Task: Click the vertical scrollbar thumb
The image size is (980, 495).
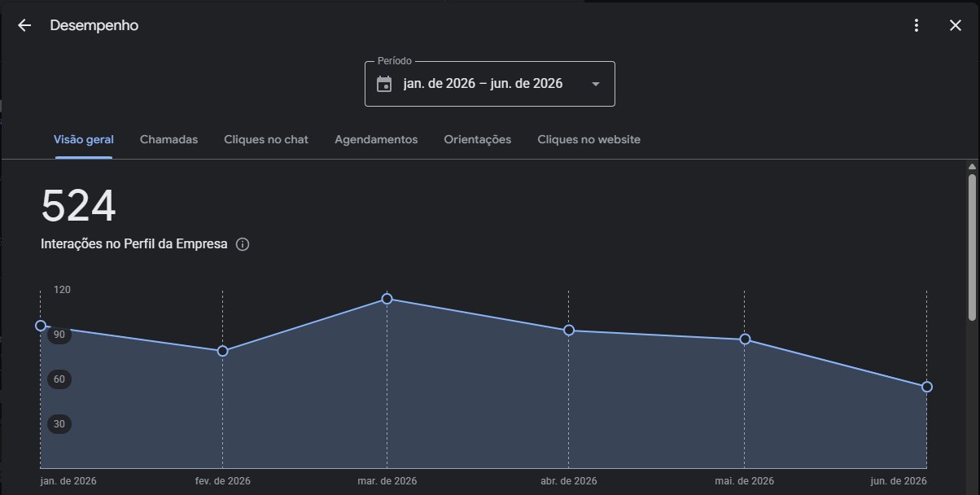Action: tap(972, 247)
